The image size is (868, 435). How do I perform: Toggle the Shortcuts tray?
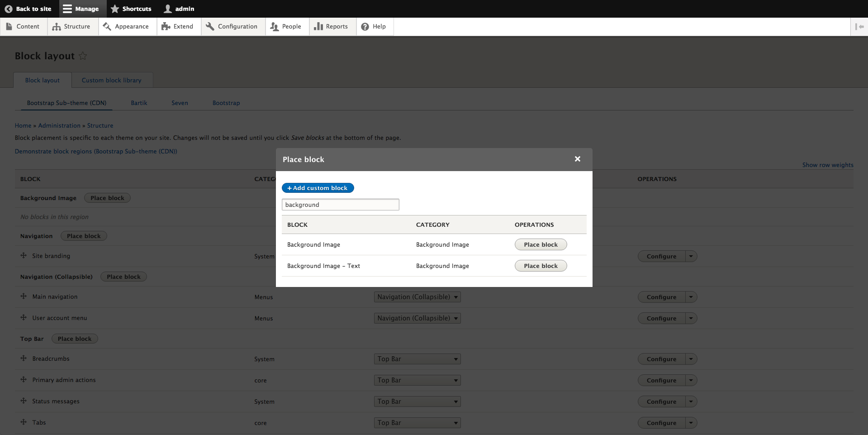[131, 9]
